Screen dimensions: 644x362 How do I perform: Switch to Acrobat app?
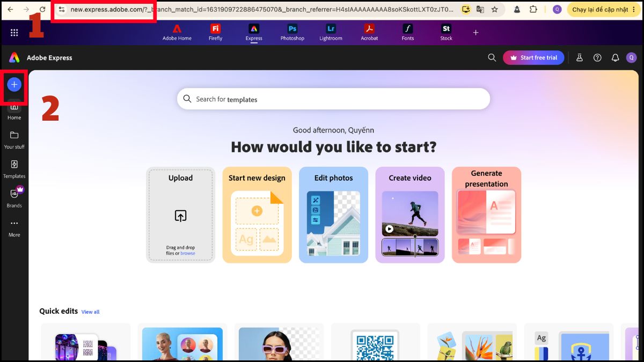click(x=369, y=32)
